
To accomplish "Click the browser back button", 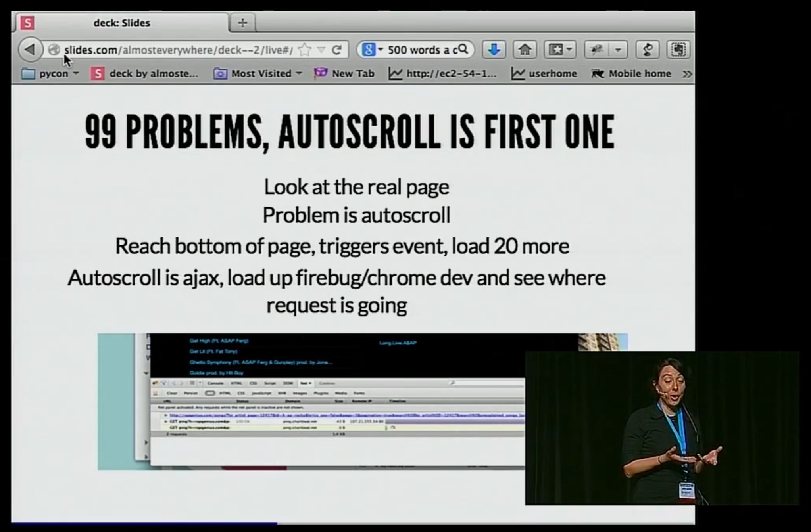I will 30,50.
